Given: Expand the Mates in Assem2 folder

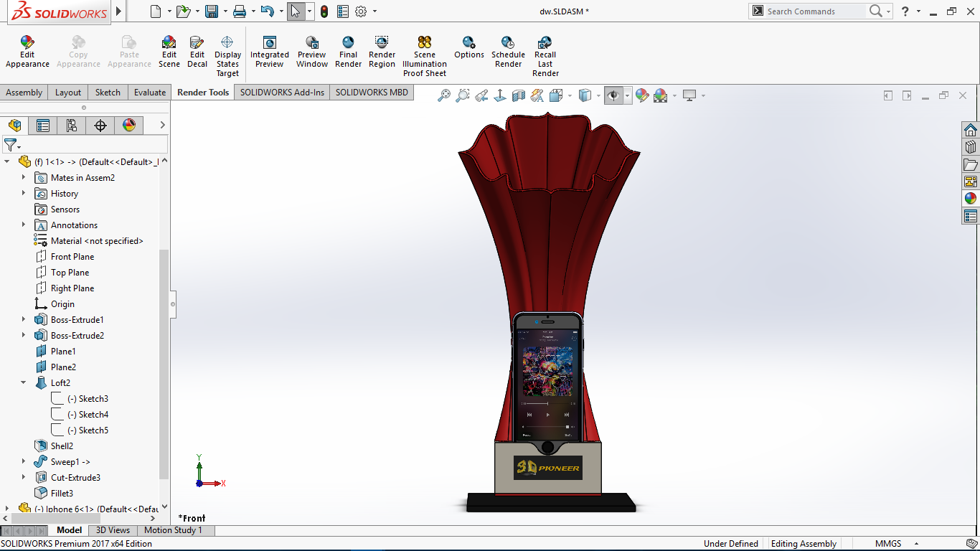Looking at the screenshot, I should point(23,177).
